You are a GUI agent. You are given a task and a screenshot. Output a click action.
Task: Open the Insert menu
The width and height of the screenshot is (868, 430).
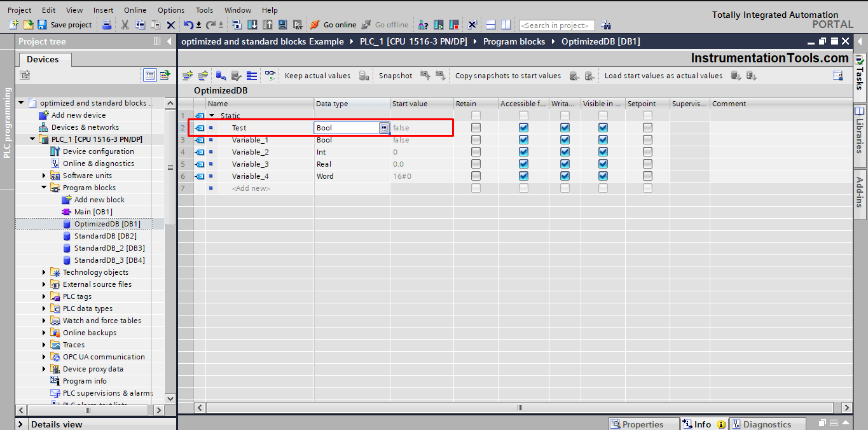point(104,10)
